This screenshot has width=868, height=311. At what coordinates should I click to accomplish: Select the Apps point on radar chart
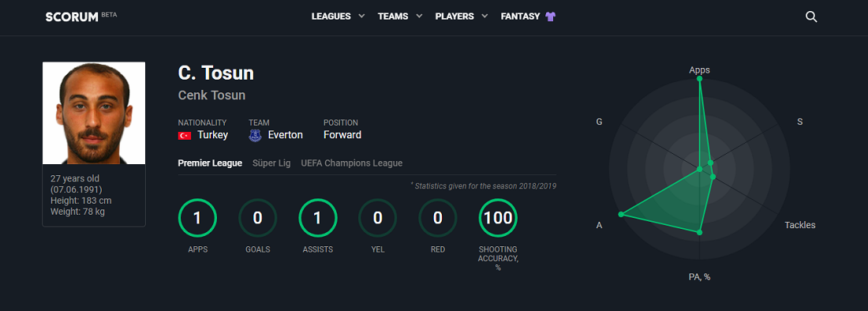pos(700,79)
